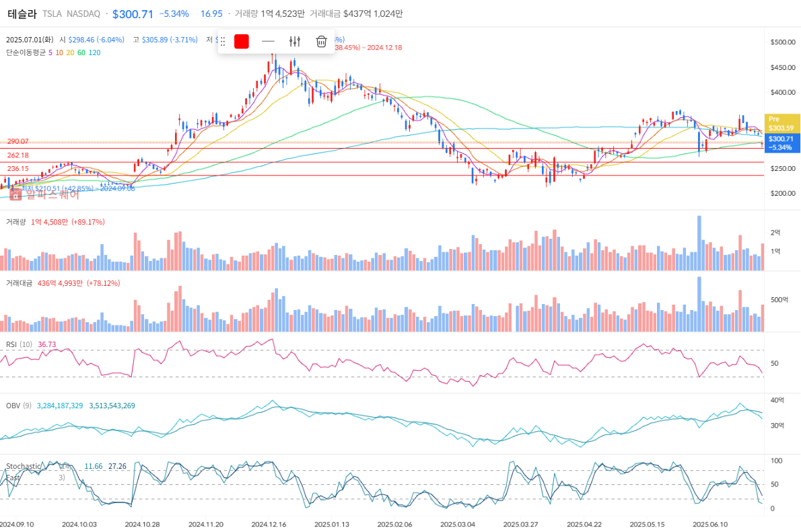Click the 2025.04.22 date axis label
This screenshot has height=532, width=801.
[584, 525]
